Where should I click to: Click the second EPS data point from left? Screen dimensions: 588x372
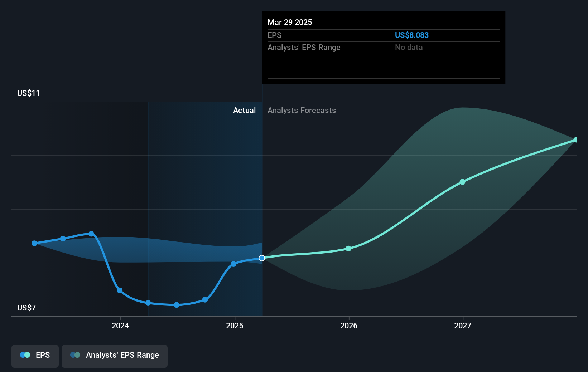coord(63,239)
